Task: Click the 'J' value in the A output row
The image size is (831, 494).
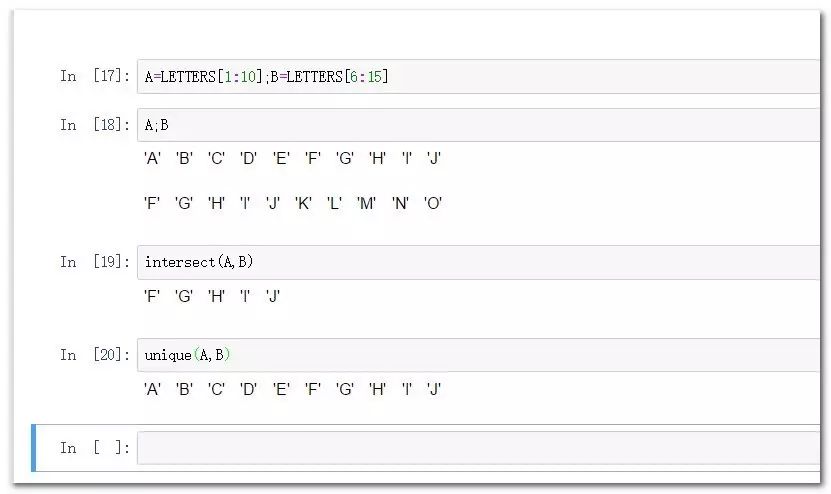Action: [x=434, y=158]
